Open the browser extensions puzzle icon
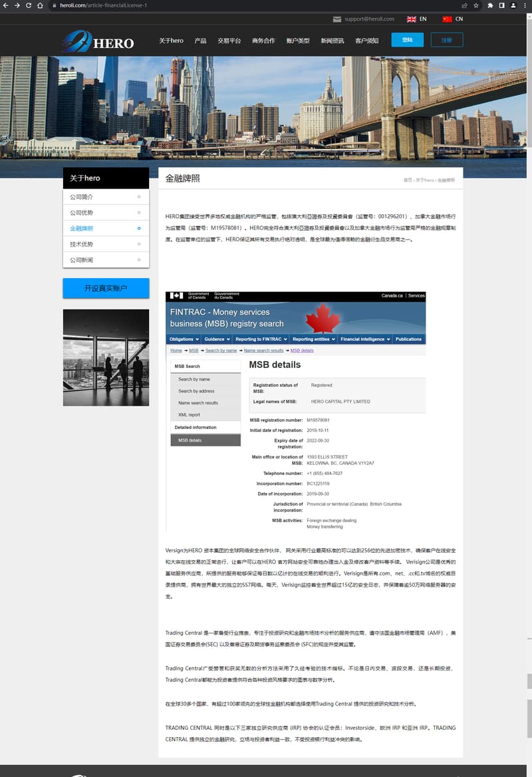 pyautogui.click(x=490, y=5)
